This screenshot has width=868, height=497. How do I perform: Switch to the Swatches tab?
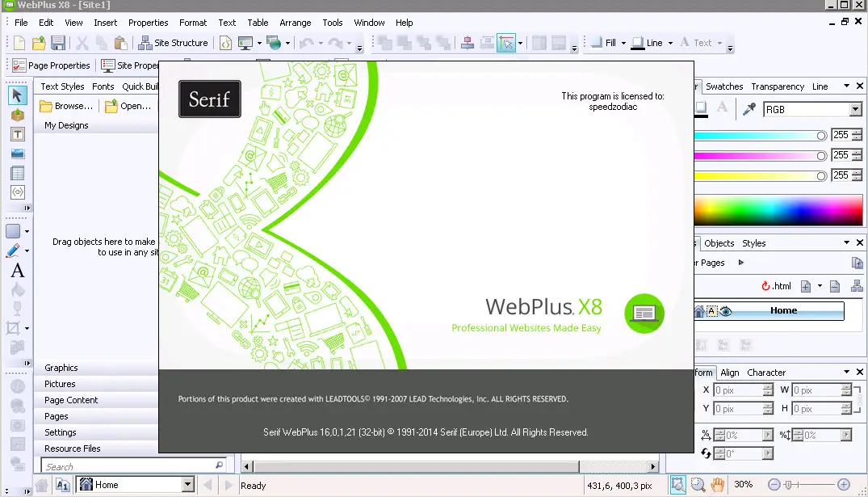click(x=724, y=86)
